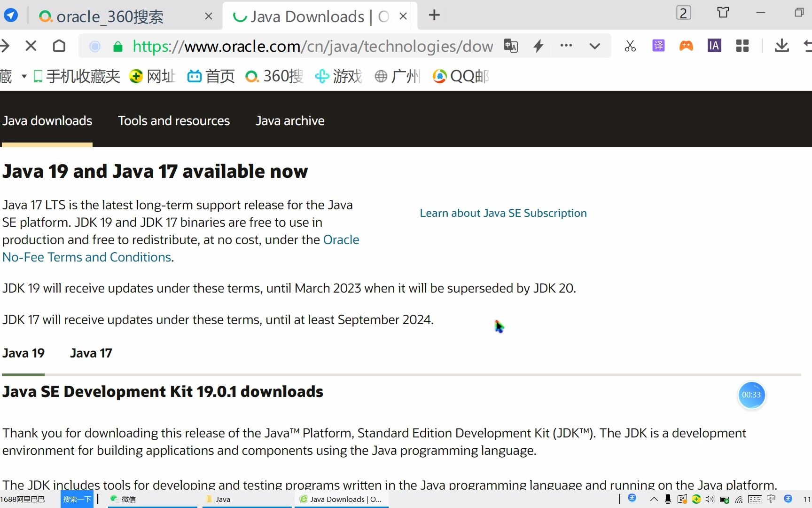Click the lightning bolt speed mode icon
Viewport: 812px width, 508px height.
click(539, 46)
